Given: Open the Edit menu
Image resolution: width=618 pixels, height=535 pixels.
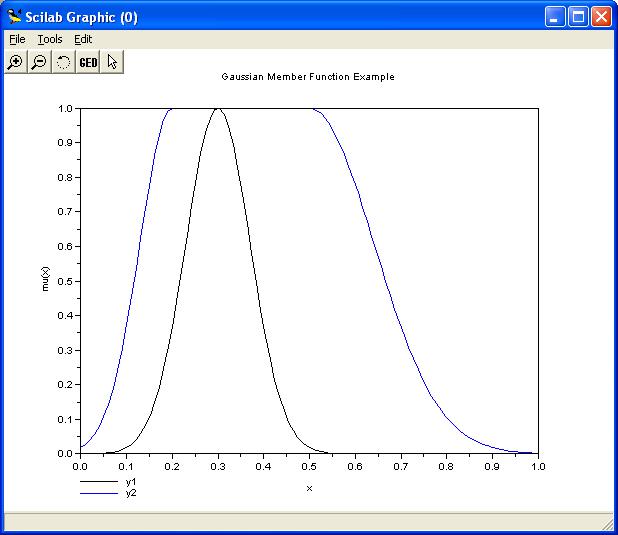Looking at the screenshot, I should pyautogui.click(x=83, y=39).
